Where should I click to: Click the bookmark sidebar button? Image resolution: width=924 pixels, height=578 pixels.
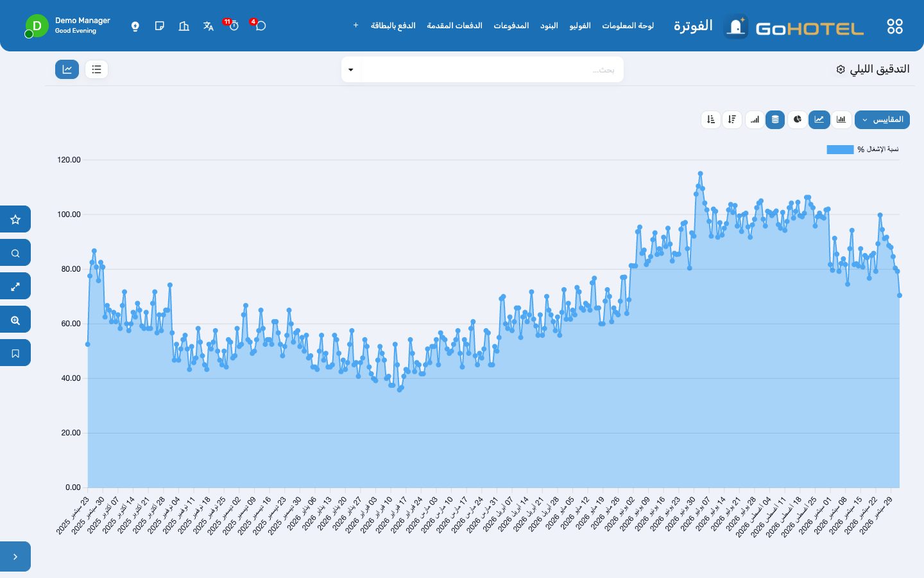point(15,353)
